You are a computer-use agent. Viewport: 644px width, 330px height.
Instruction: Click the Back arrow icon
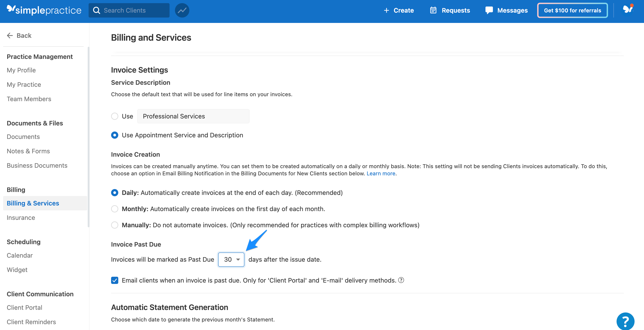(x=10, y=35)
